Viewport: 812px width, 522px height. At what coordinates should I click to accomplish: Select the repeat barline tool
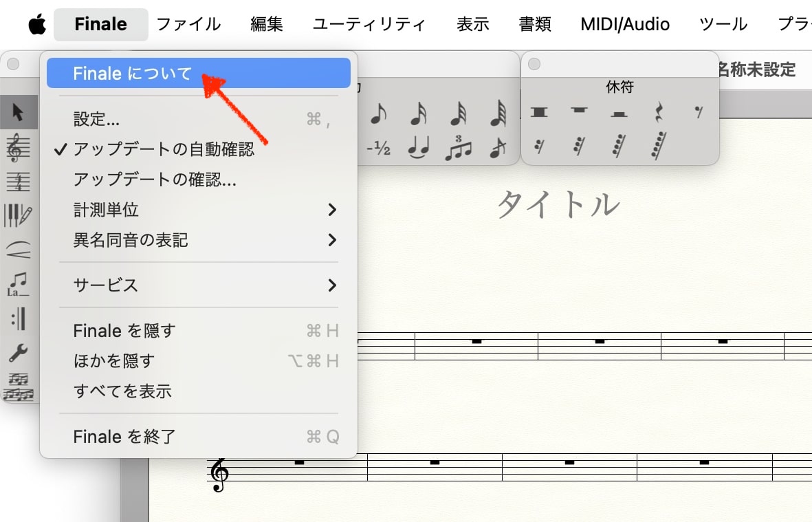tap(19, 318)
